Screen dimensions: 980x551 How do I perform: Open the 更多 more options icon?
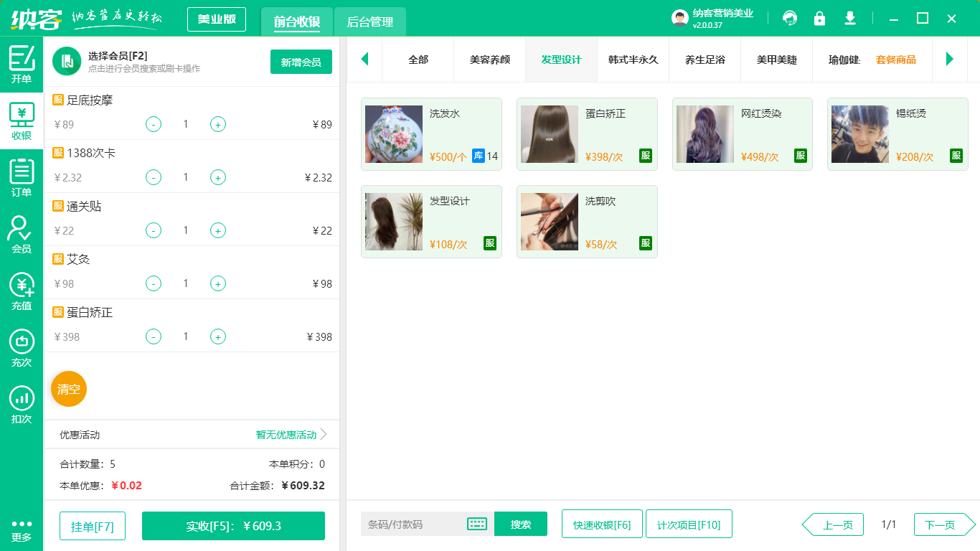[x=21, y=520]
